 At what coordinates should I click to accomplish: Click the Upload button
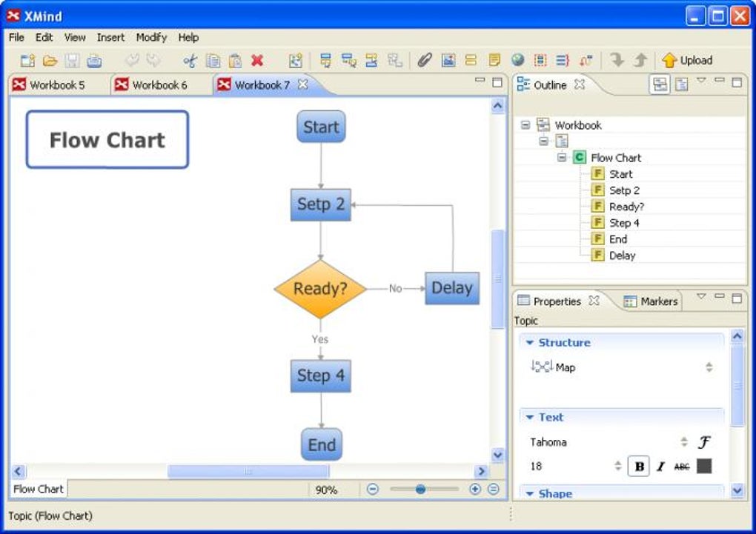point(687,60)
